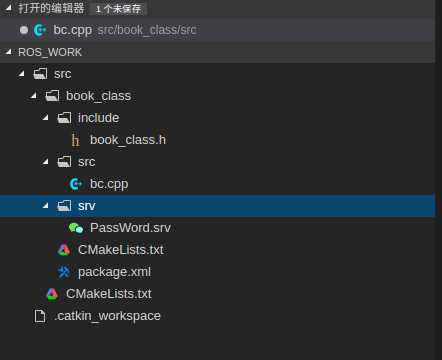Click the C++ icon beside open editor bc.cpp
442x360 pixels.
[x=40, y=30]
